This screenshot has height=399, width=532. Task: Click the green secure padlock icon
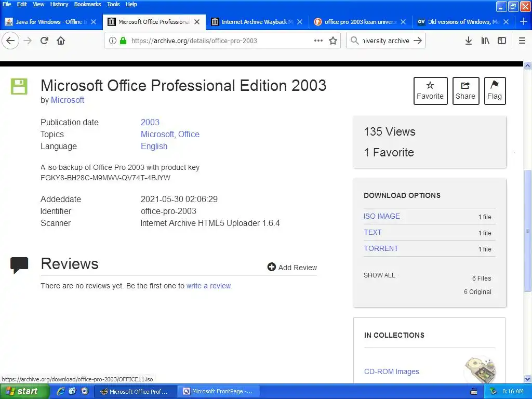point(123,41)
